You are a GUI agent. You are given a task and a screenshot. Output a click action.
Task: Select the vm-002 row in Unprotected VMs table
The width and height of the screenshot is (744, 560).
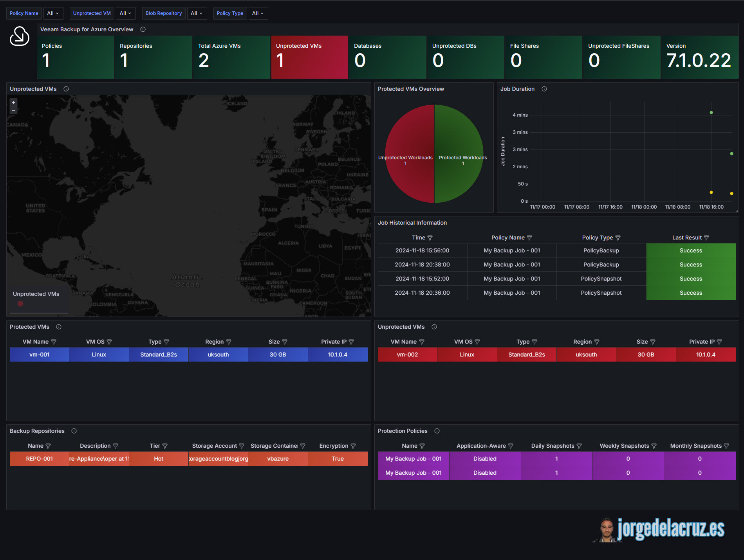pyautogui.click(x=407, y=355)
